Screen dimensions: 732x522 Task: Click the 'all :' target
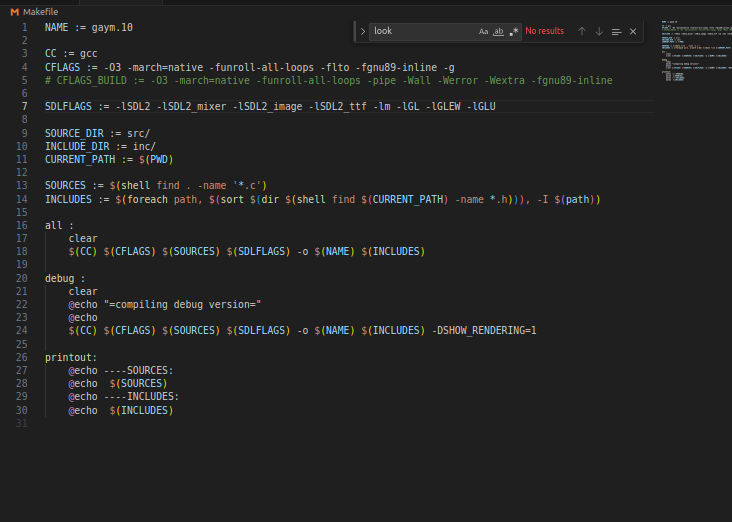(59, 226)
